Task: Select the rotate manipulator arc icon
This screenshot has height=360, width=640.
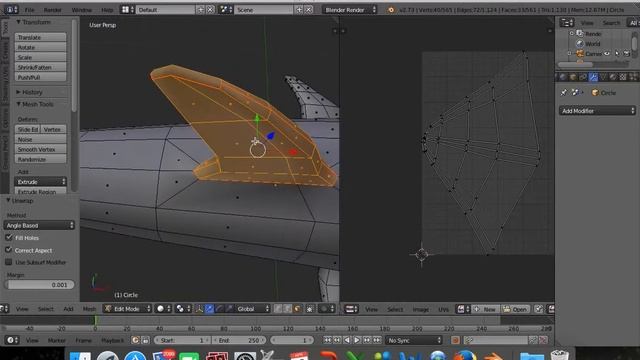Action: pos(220,309)
